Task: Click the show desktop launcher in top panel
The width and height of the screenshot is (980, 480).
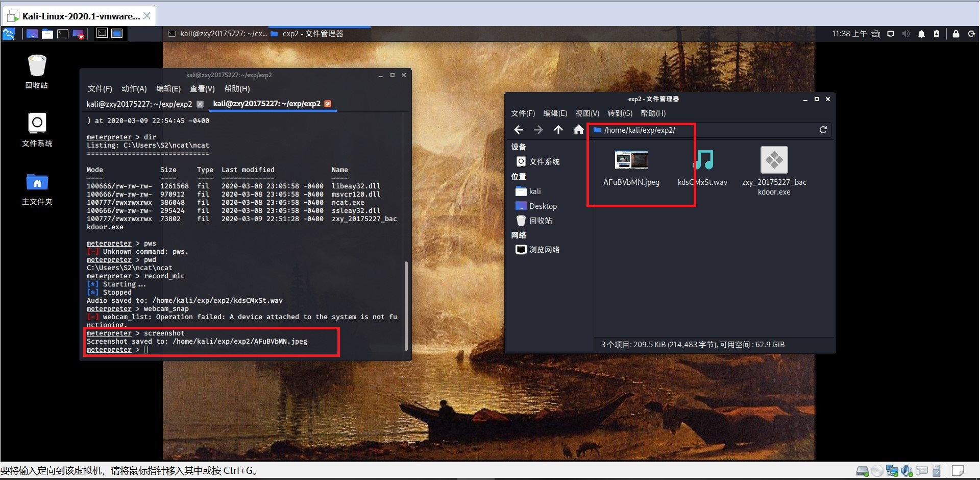Action: tap(32, 34)
